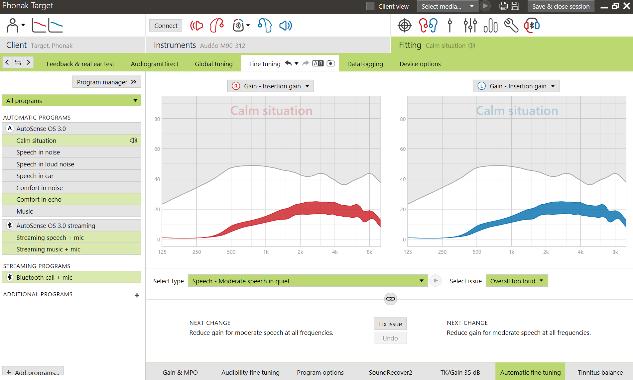Open the SoundRecover2 bottom tab

[x=390, y=372]
